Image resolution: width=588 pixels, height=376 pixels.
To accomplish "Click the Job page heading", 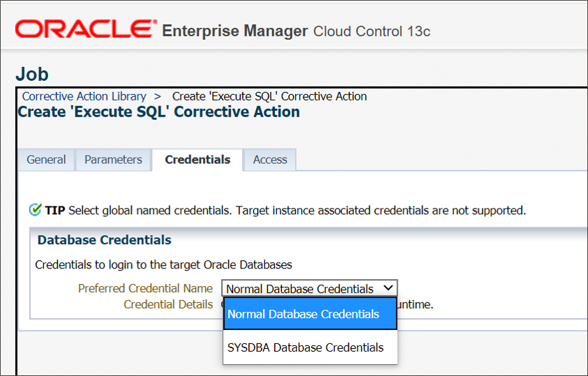I will pyautogui.click(x=32, y=74).
